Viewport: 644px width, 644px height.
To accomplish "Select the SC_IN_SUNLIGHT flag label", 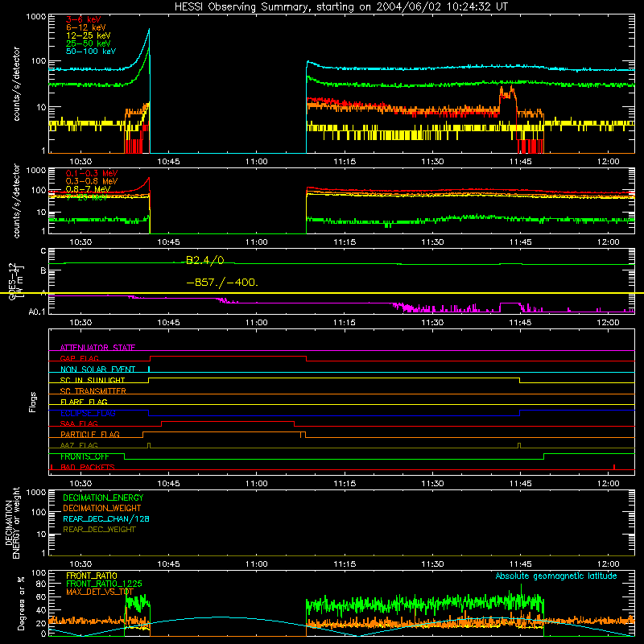I will [93, 380].
